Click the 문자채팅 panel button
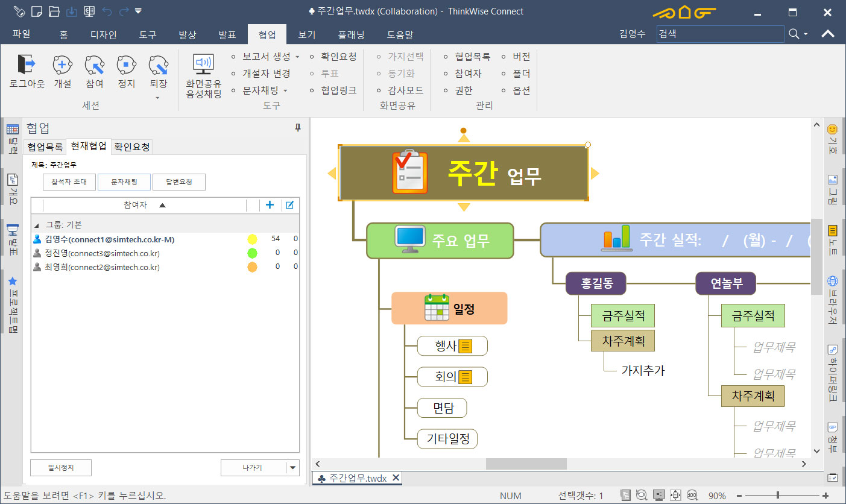Image resolution: width=846 pixels, height=504 pixels. pos(124,182)
